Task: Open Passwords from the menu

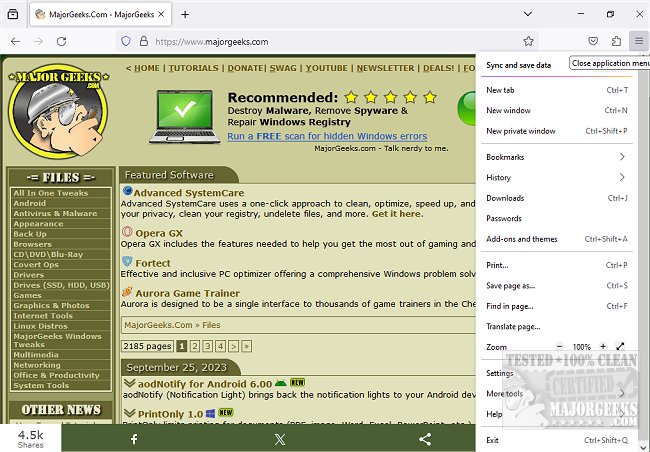Action: 557,219
